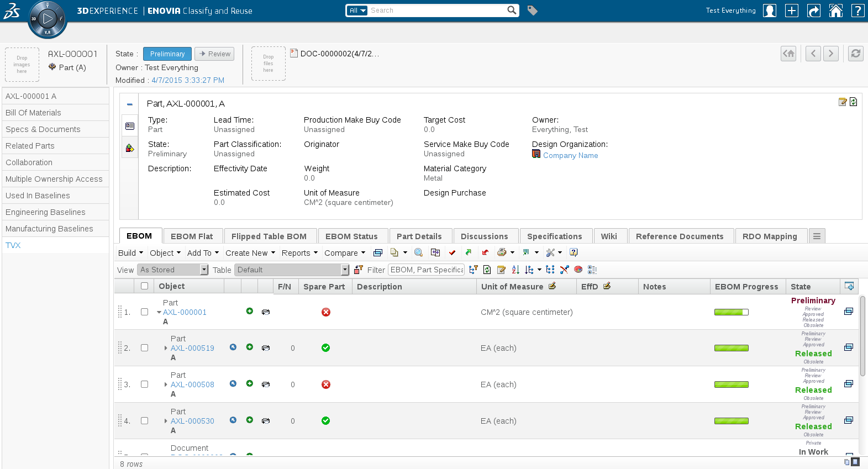Open the Company Name link

570,156
